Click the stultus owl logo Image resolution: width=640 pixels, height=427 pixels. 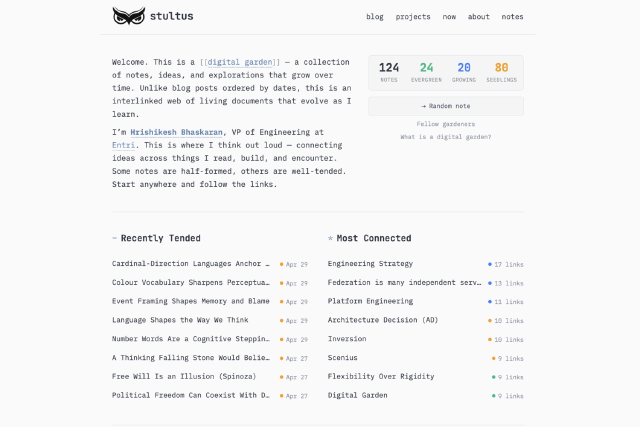pos(129,16)
